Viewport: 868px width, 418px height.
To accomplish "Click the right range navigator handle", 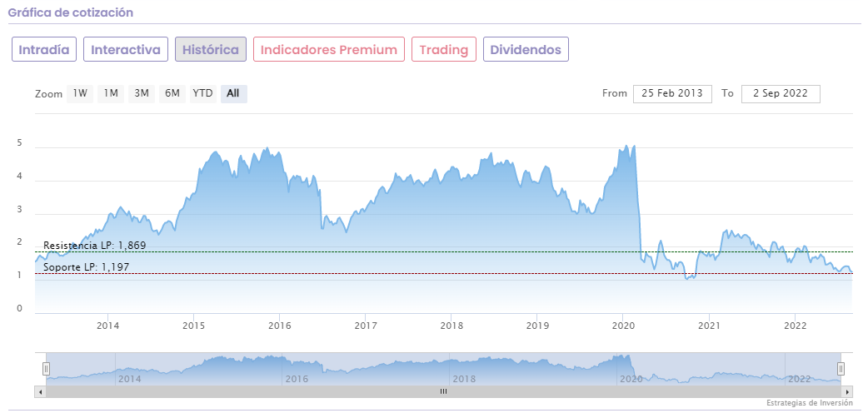I will tap(841, 368).
